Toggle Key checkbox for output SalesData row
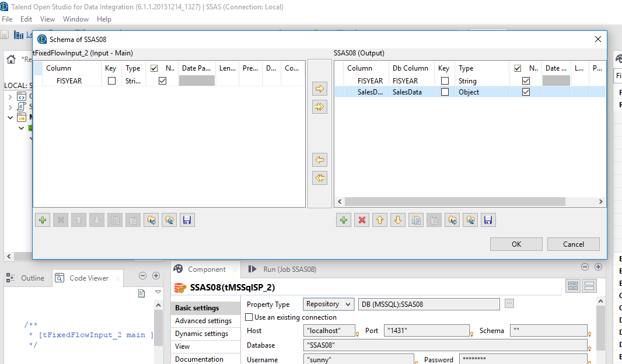Image resolution: width=622 pixels, height=364 pixels. 445,92
